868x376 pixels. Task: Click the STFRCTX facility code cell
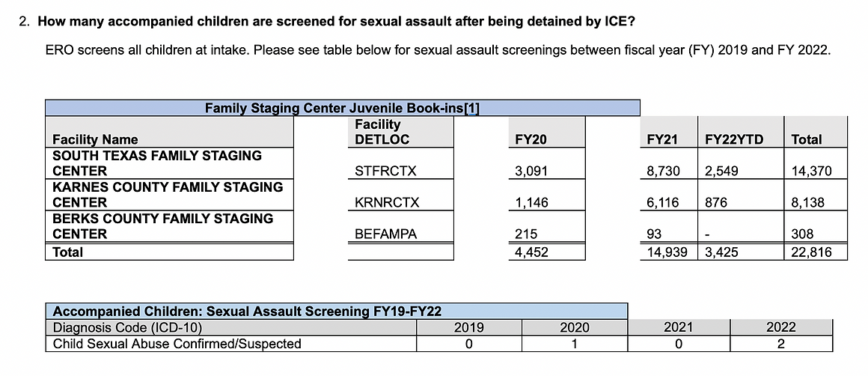(x=385, y=172)
